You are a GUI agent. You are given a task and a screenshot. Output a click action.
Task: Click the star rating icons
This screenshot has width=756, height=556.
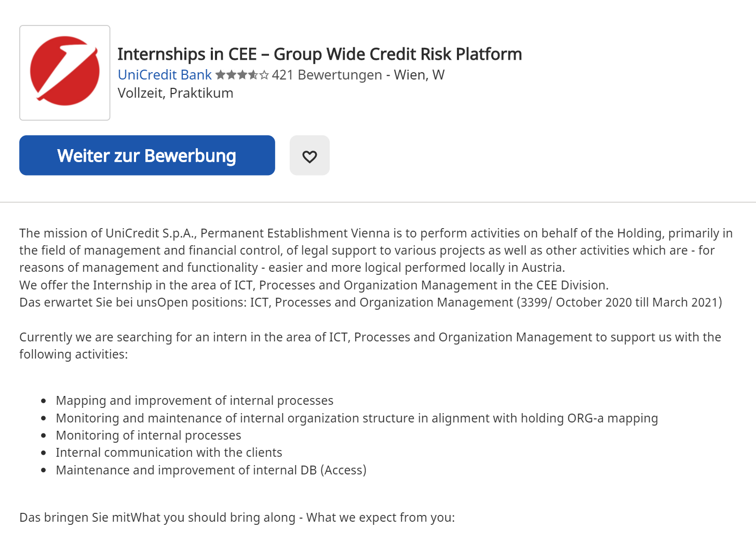[242, 75]
